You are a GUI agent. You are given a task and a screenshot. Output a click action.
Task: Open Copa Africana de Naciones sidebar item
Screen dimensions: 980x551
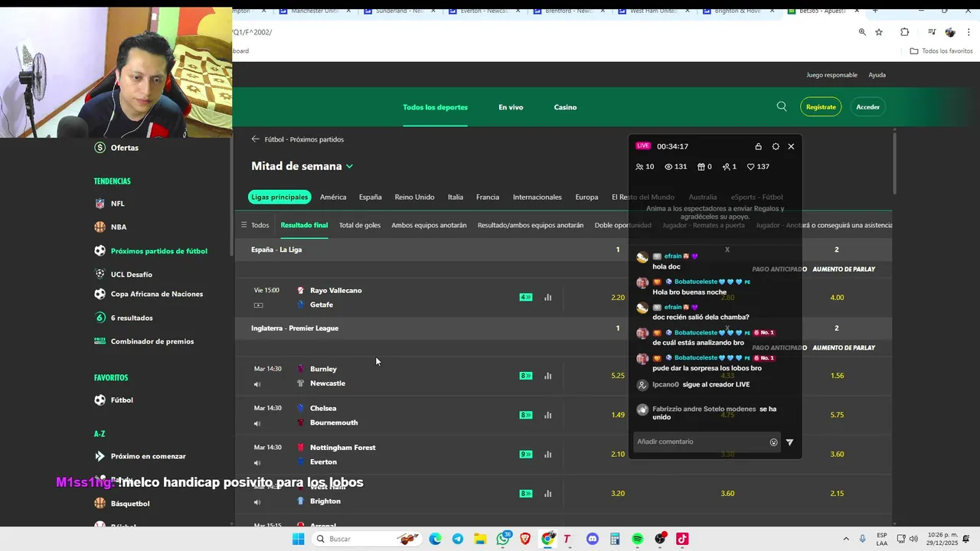149,294
